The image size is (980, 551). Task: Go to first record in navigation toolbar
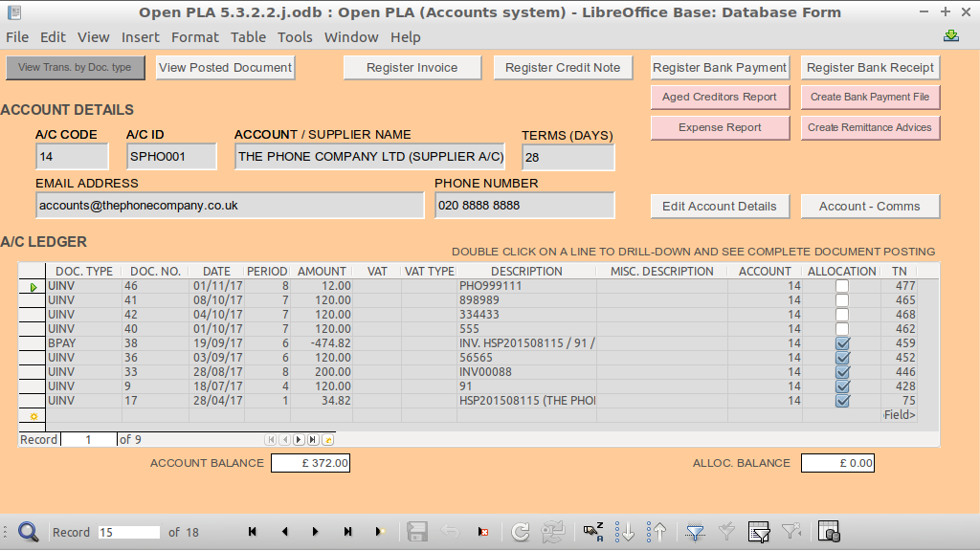(253, 532)
